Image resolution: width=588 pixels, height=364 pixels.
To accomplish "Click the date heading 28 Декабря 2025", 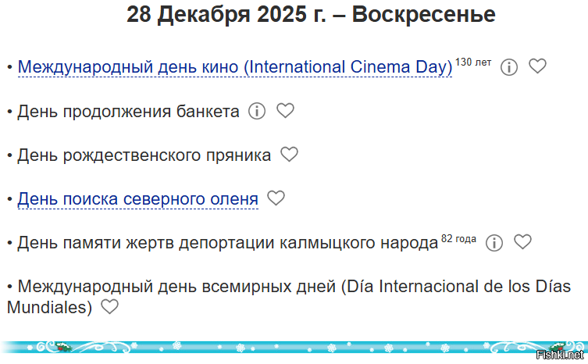I will 311,14.
